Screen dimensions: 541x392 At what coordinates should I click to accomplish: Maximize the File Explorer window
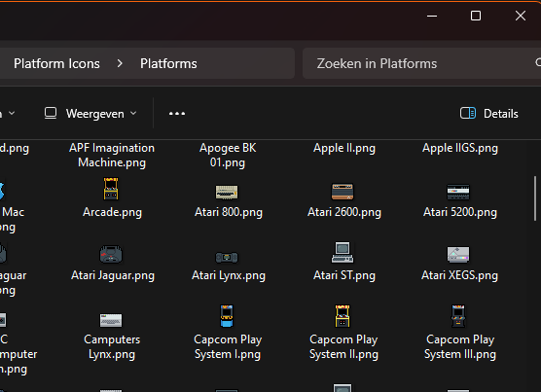click(x=476, y=16)
